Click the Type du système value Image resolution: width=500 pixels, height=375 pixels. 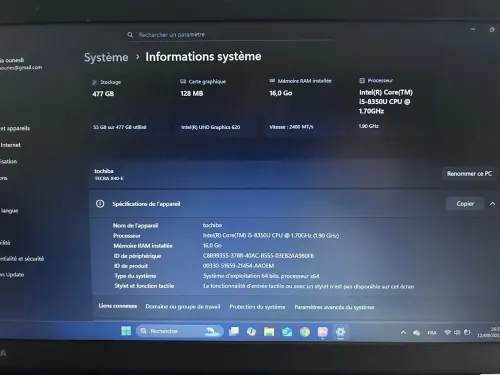[x=261, y=276]
